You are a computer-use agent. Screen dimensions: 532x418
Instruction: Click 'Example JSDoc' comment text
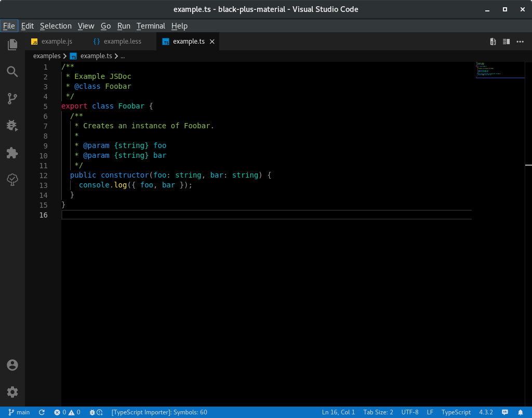coord(103,77)
